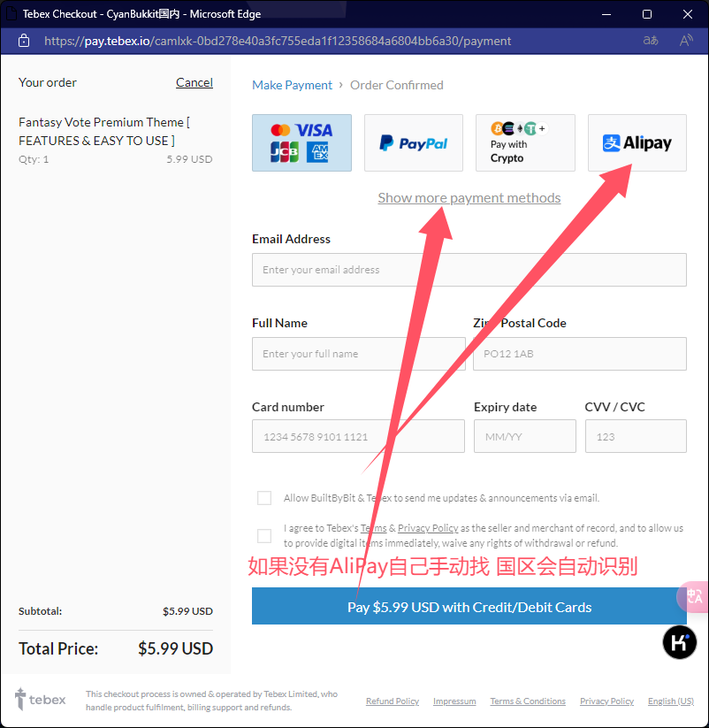Click the read aloud icon in address bar
This screenshot has width=709, height=728.
[x=686, y=41]
